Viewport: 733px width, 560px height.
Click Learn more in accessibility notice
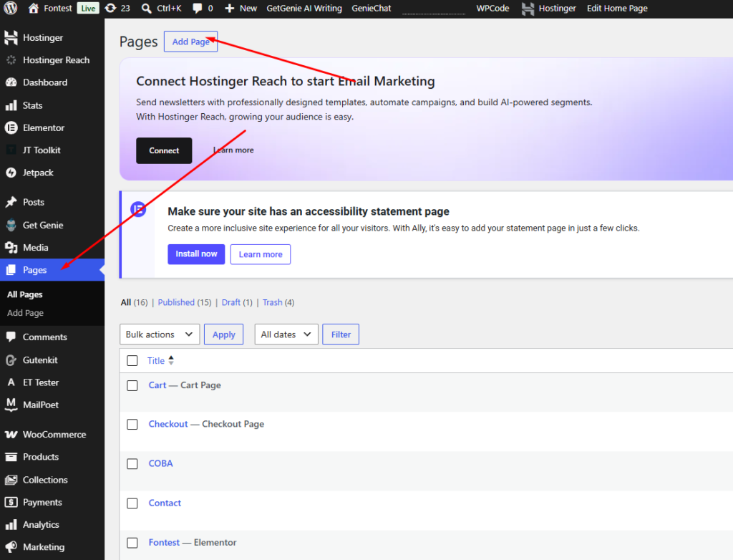pyautogui.click(x=261, y=254)
